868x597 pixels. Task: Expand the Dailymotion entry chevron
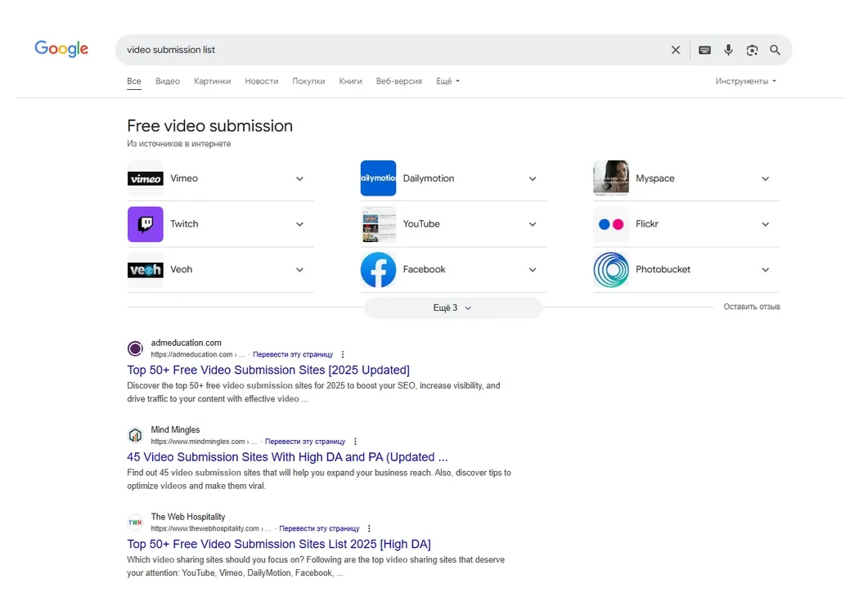[533, 179]
